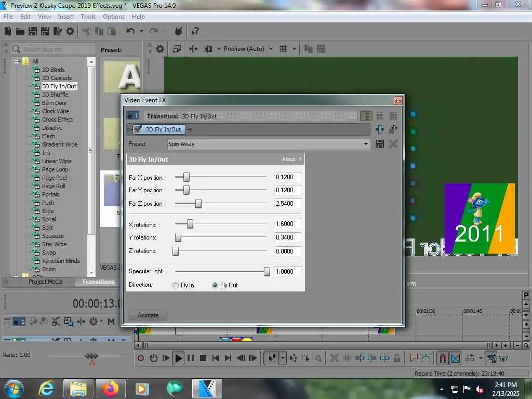Image resolution: width=532 pixels, height=399 pixels.
Task: Switch to the Project Media tab
Action: click(46, 282)
